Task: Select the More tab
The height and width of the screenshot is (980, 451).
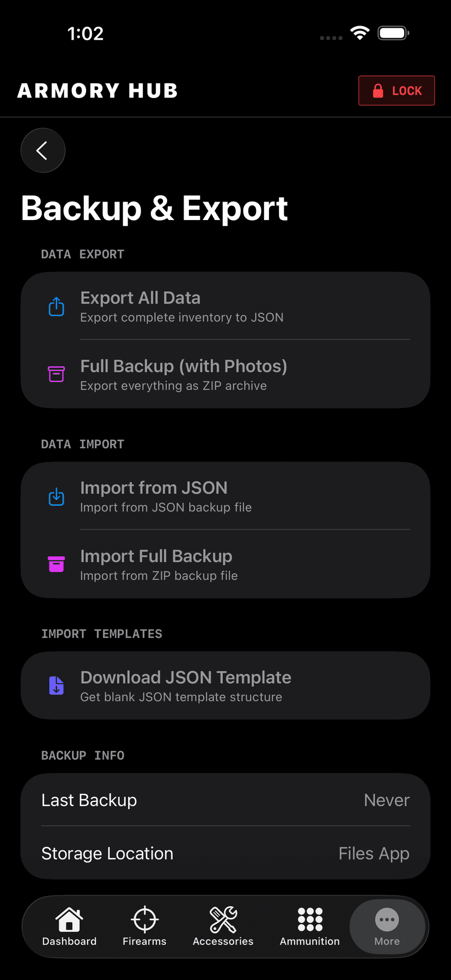Action: coord(387,927)
